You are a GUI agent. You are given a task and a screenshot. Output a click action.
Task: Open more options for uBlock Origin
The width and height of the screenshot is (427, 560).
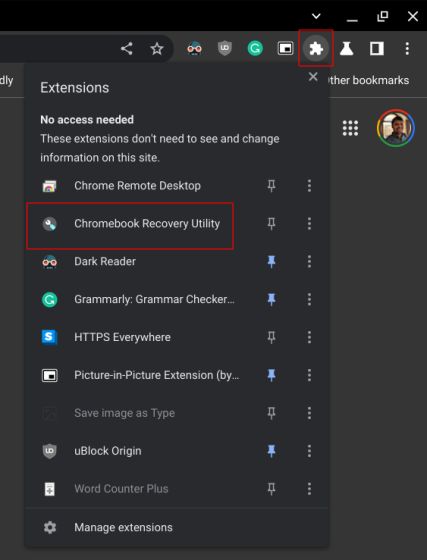[309, 451]
